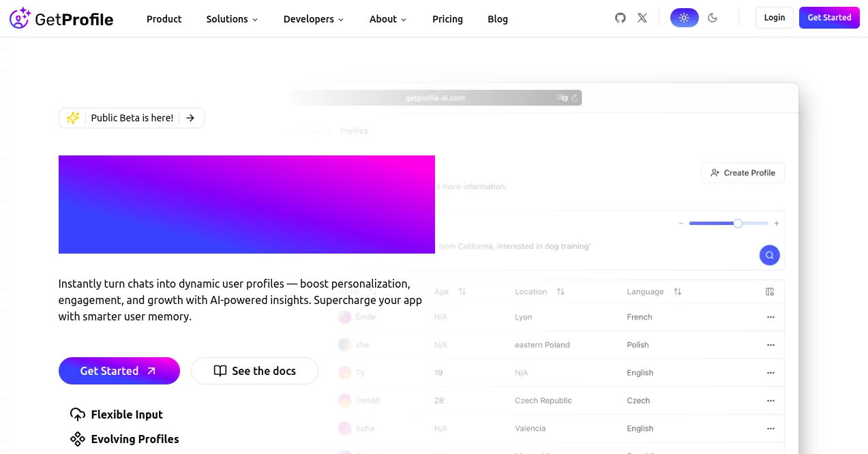Open more options for the Ty row
The height and width of the screenshot is (454, 868).
click(x=770, y=373)
